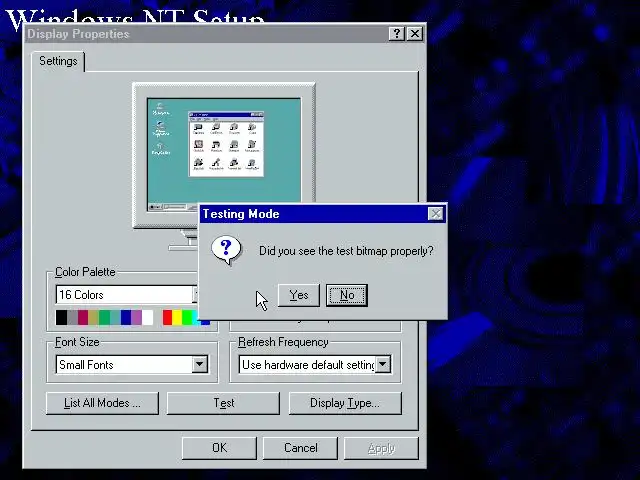
Task: Open the Settings tab
Action: [x=58, y=61]
